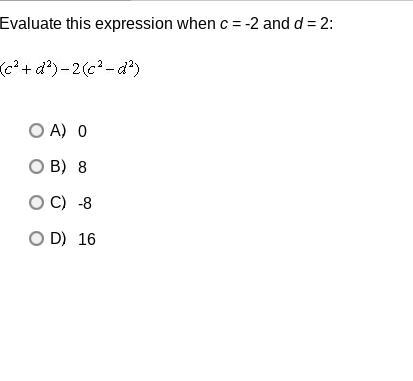Click the word 'Evaluate' in the question
413x381 pixels.
[x=31, y=24]
